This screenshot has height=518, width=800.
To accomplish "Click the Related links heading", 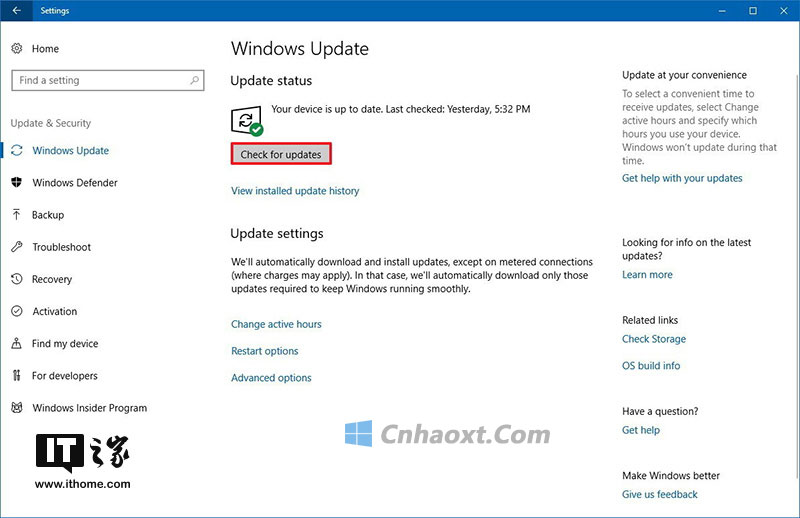I will tap(649, 320).
